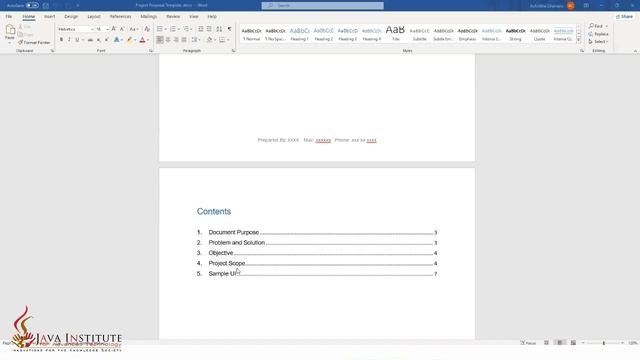640x360 pixels.
Task: Decrease the paragraph indent
Action: pos(201,29)
